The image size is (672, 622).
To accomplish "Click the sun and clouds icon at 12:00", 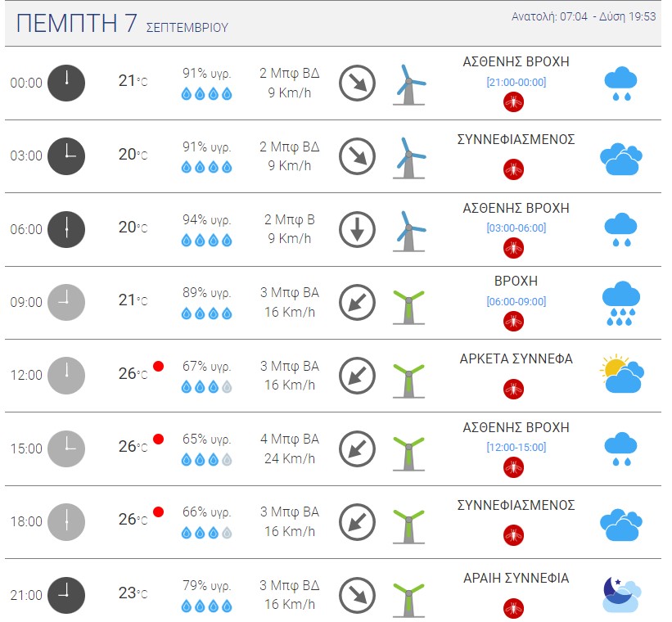I will (x=621, y=374).
